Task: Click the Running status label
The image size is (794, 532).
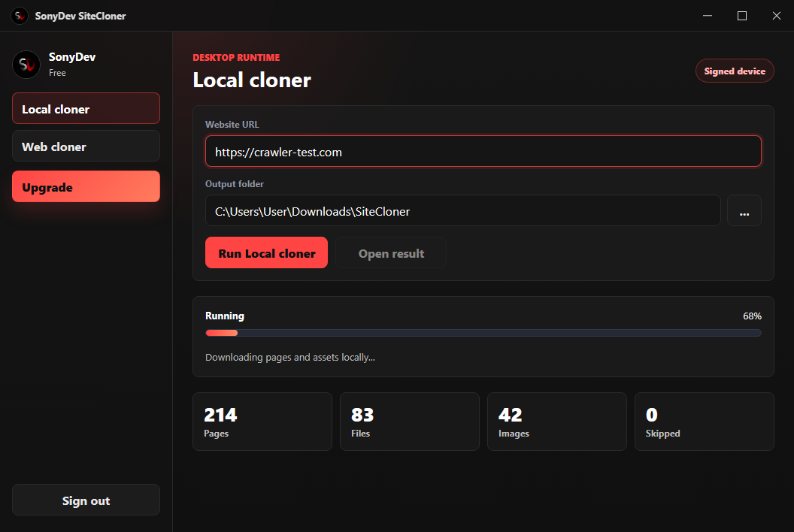Action: [224, 316]
